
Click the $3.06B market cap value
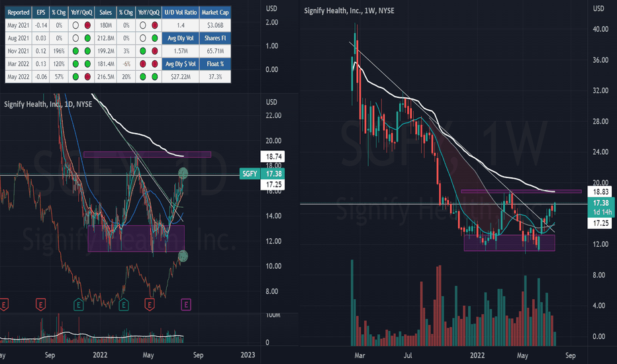click(215, 25)
